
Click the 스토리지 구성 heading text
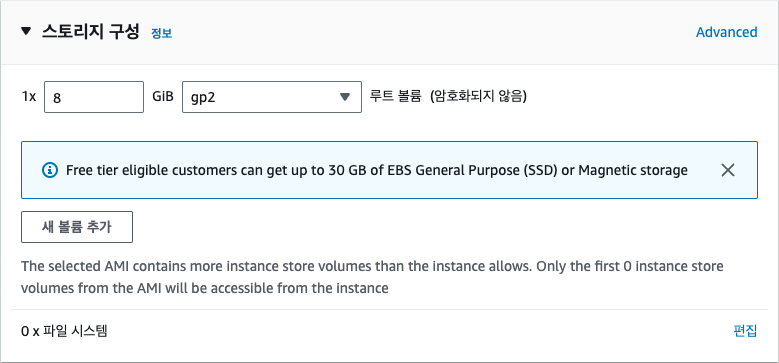91,33
